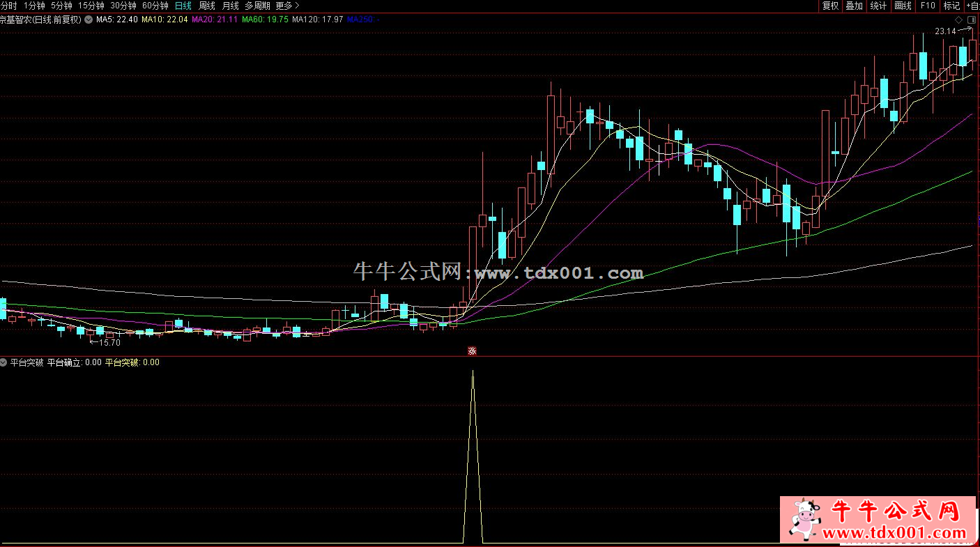The image size is (980, 547).
Task: Expand the 更多 periods menu
Action: point(287,6)
